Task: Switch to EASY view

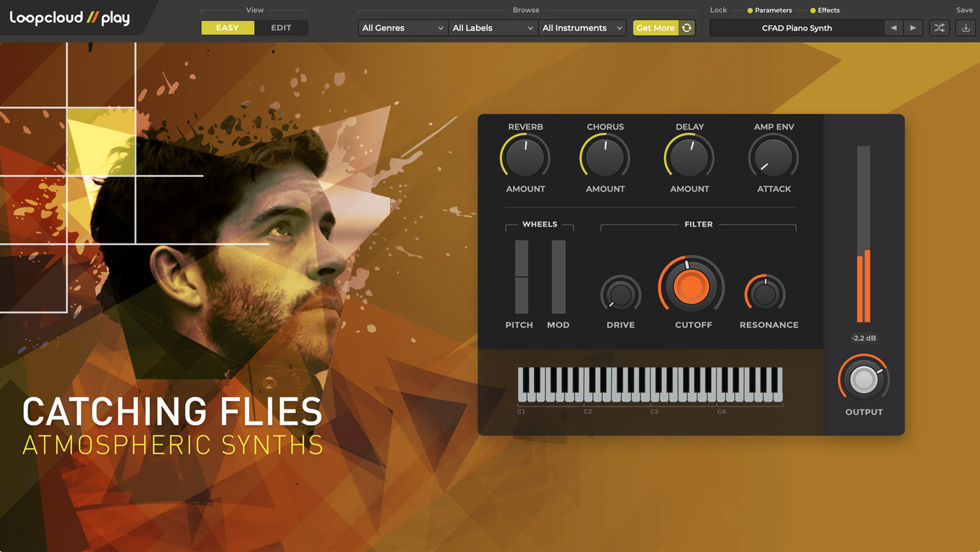Action: 227,28
